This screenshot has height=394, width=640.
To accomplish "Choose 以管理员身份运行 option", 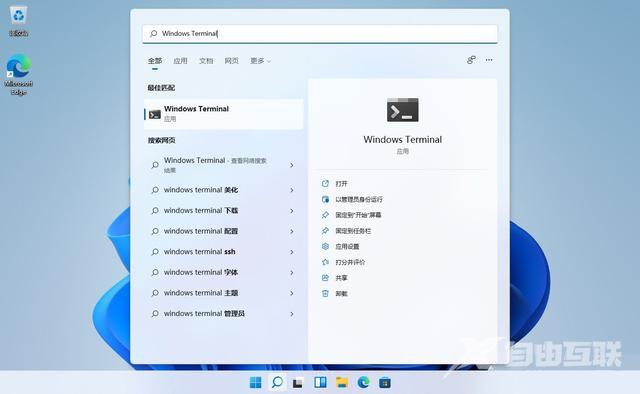I will (359, 199).
